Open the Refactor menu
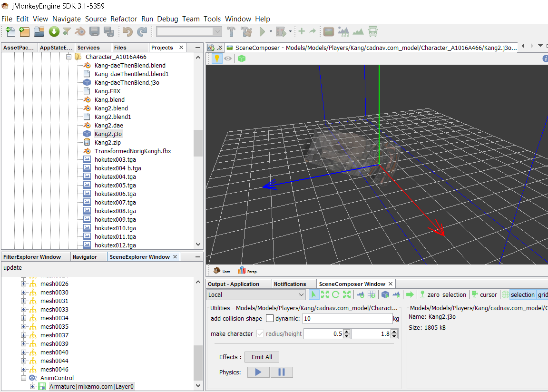Viewport: 548px width, 392px height. (x=124, y=19)
